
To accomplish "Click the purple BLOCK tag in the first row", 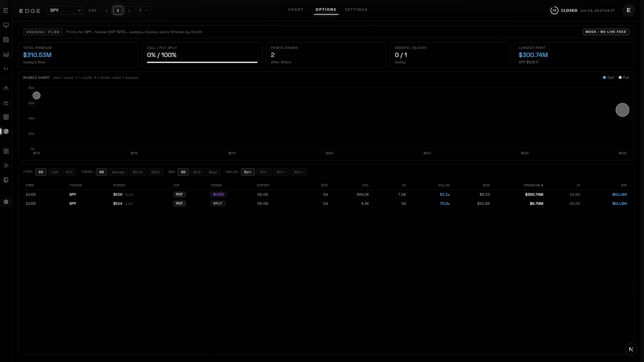I will pyautogui.click(x=218, y=194).
